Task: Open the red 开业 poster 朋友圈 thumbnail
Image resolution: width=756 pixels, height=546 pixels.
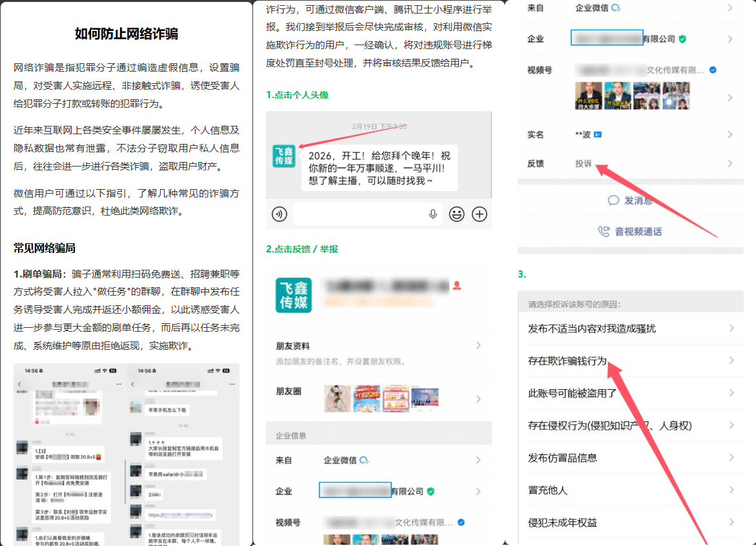Action: click(367, 399)
